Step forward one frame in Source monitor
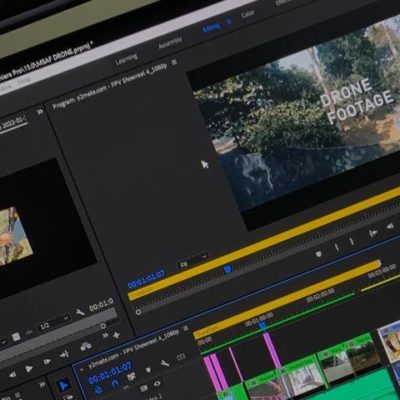 47,362
